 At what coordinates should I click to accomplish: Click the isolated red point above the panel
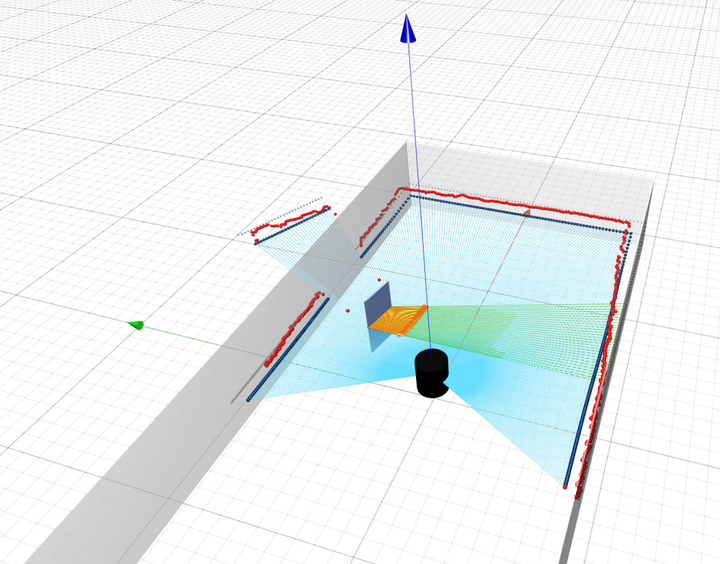tap(380, 279)
